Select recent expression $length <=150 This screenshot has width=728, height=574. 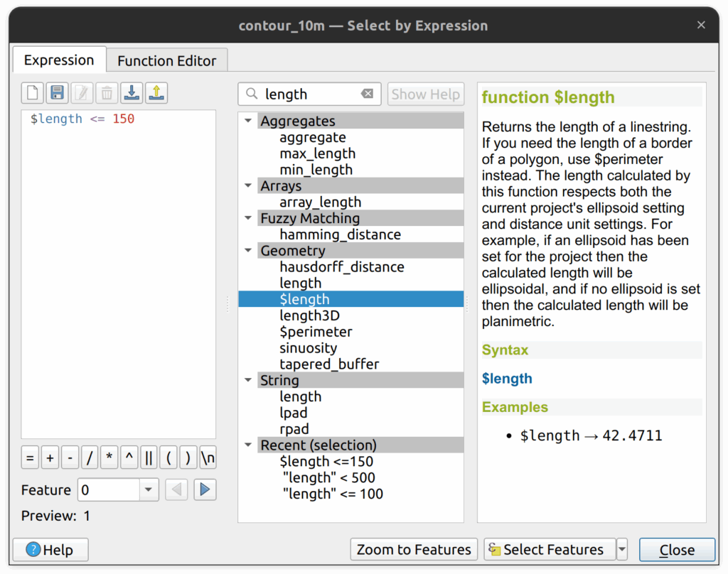326,462
